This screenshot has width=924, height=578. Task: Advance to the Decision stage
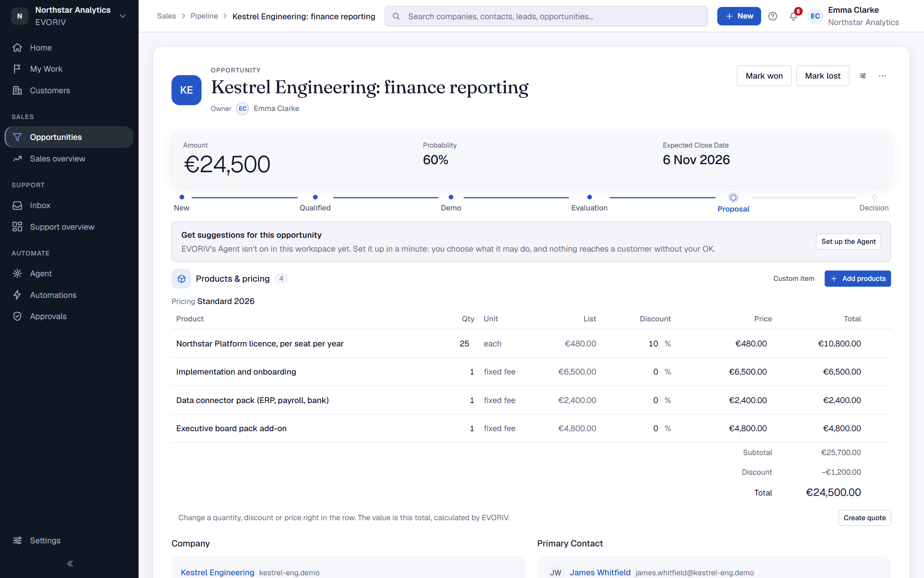pos(874,203)
